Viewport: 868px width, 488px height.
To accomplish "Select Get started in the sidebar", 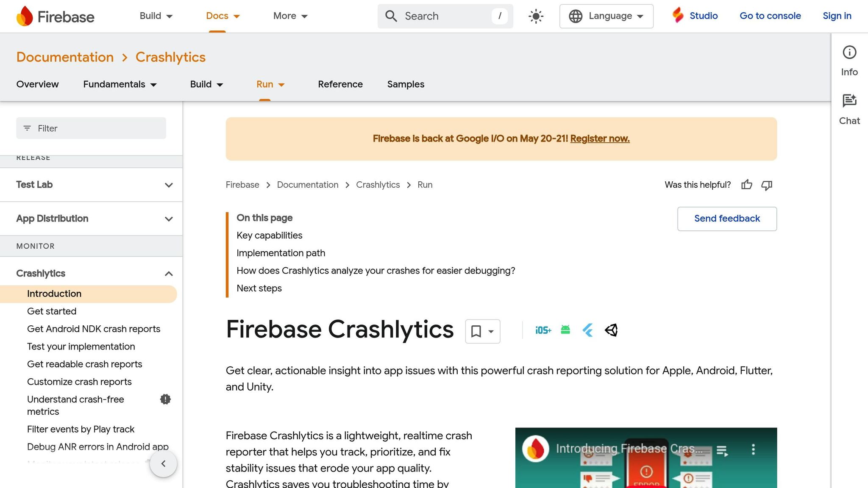I will tap(52, 311).
